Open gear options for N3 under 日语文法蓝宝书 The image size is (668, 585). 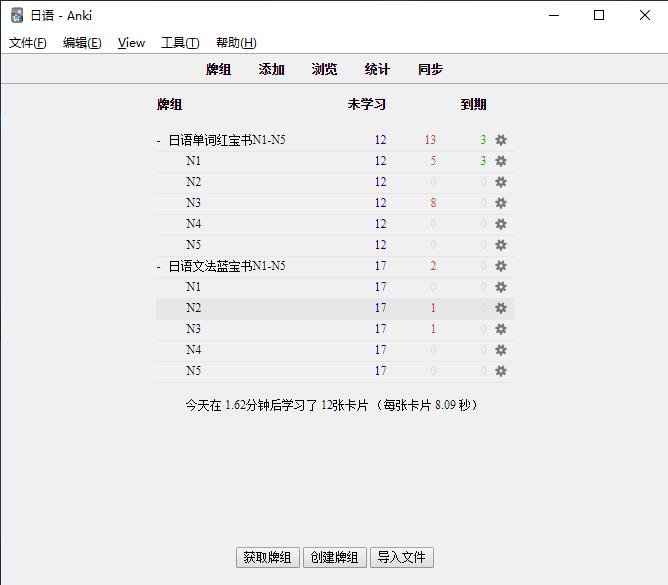point(501,329)
